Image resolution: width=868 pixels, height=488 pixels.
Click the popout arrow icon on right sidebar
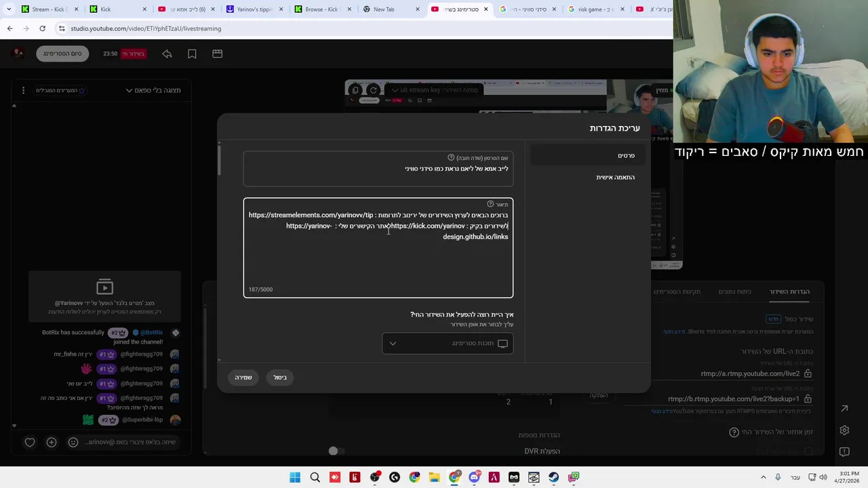coord(844,408)
